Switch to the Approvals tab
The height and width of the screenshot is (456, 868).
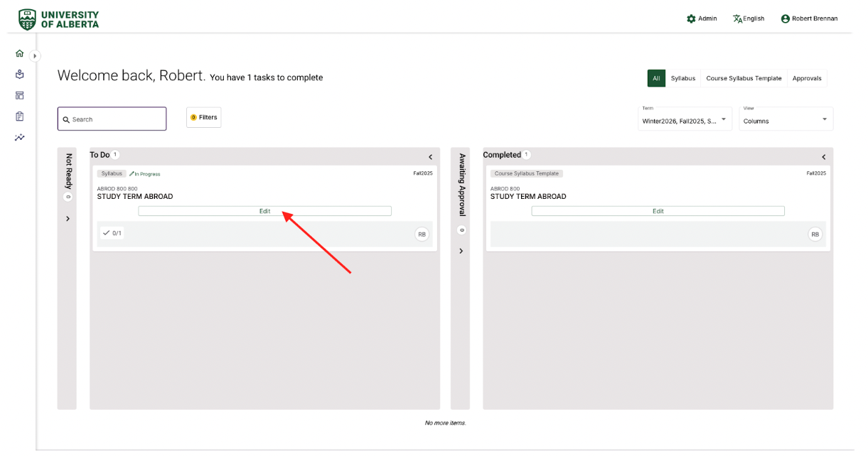click(807, 78)
